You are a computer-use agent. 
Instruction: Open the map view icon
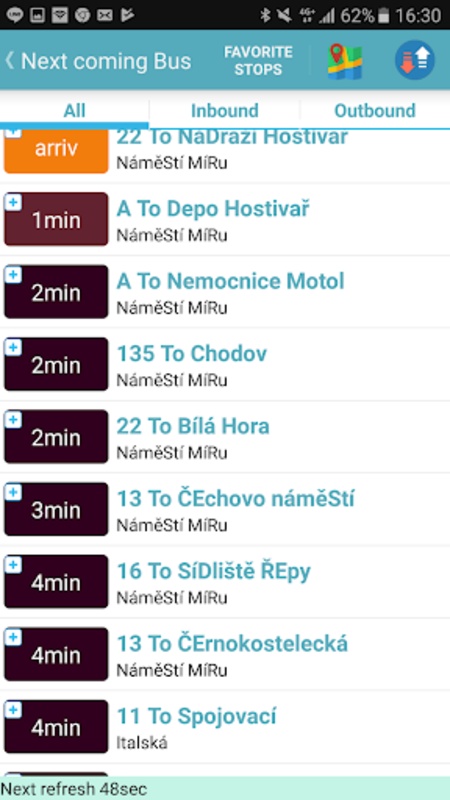[x=344, y=61]
